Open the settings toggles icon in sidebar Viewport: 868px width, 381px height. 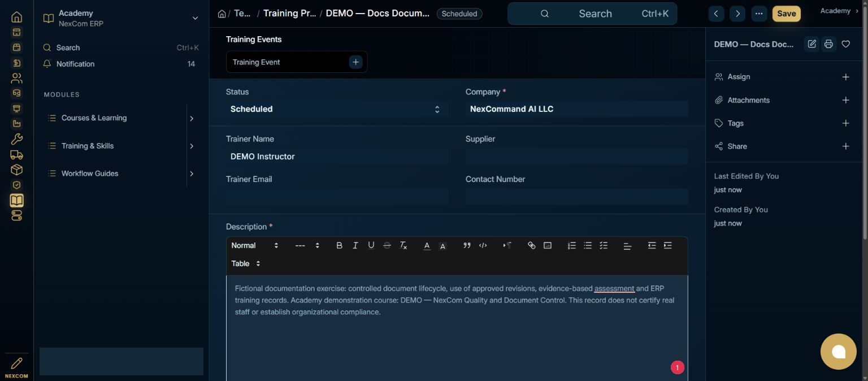click(x=16, y=215)
